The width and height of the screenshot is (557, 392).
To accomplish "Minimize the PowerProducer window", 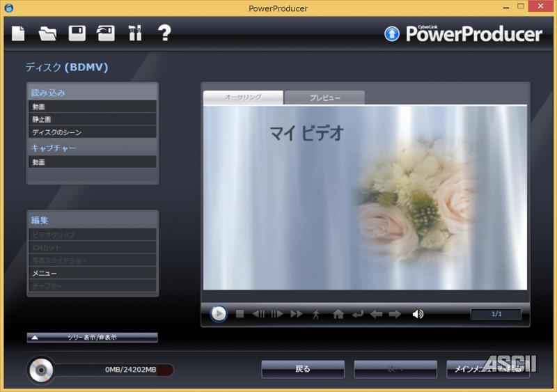I will tap(506, 7).
